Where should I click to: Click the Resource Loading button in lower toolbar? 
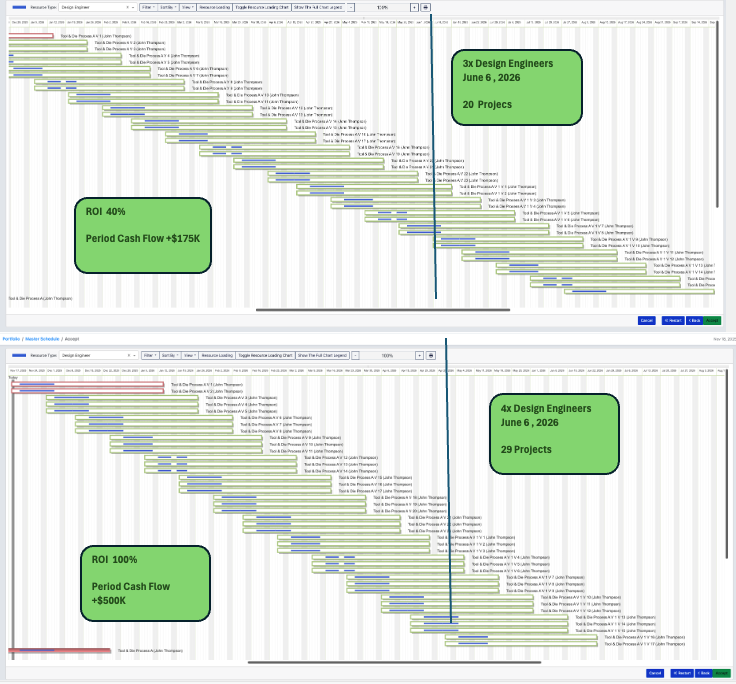[217, 355]
